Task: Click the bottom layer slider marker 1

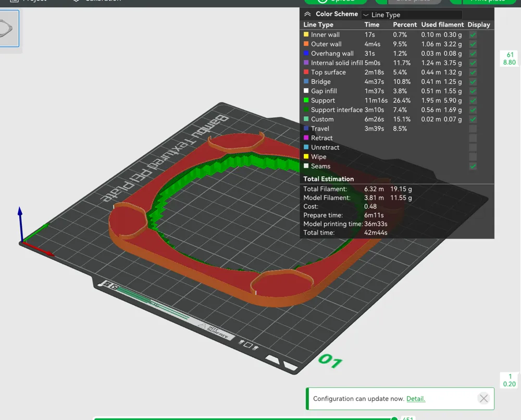Action: [x=510, y=380]
